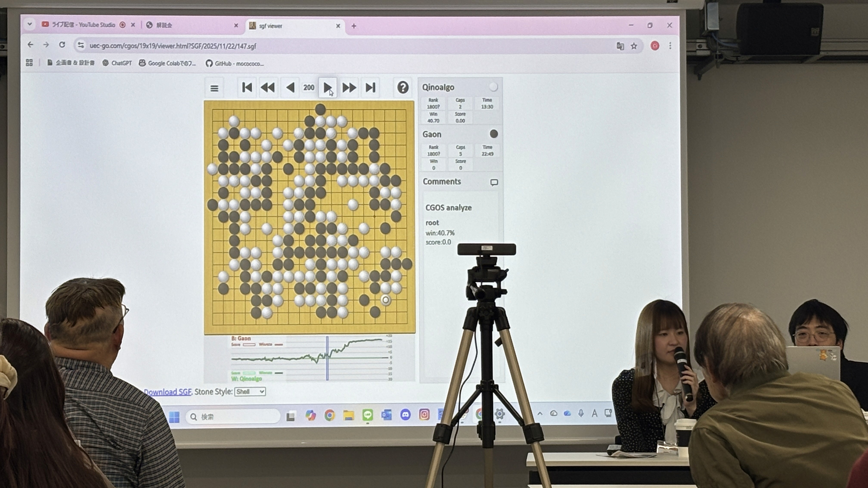This screenshot has height=488, width=868.
Task: Jump to the first move
Action: [x=247, y=88]
